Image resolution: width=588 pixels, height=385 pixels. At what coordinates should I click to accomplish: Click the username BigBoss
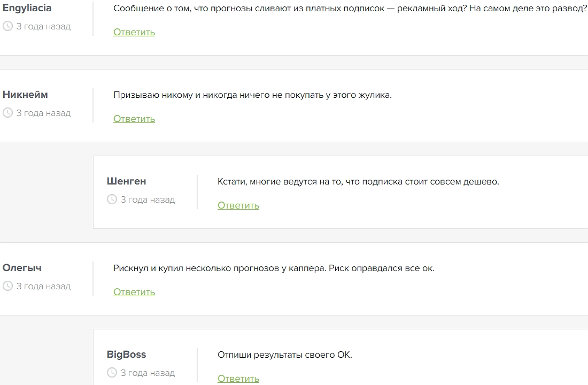[126, 355]
